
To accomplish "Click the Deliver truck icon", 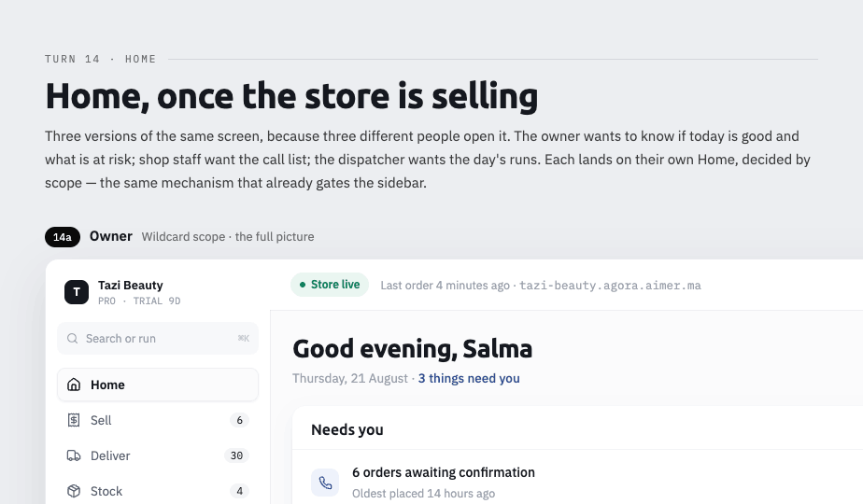I will tap(74, 455).
